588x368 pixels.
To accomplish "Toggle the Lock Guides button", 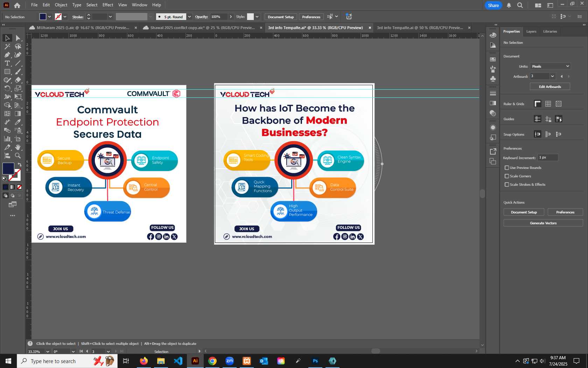I will (548, 119).
